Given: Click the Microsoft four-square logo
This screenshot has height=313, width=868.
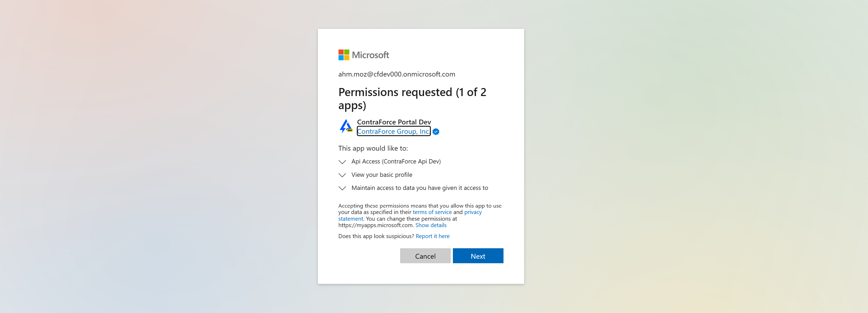Looking at the screenshot, I should [344, 55].
